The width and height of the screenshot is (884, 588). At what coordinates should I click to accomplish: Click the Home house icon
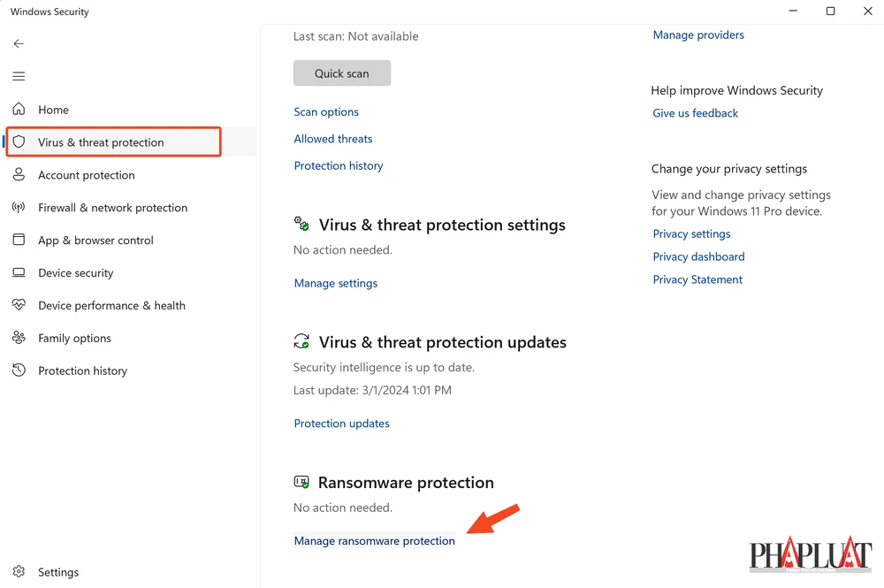(x=19, y=110)
